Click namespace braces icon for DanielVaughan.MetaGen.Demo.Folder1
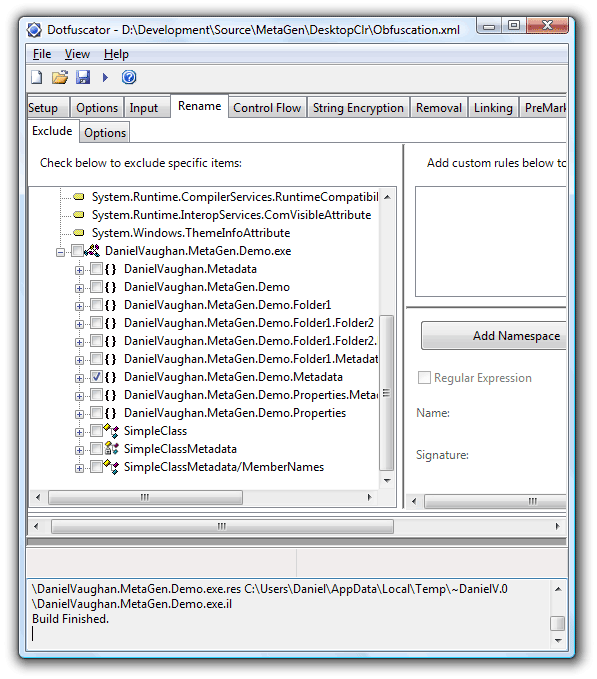 pos(110,305)
